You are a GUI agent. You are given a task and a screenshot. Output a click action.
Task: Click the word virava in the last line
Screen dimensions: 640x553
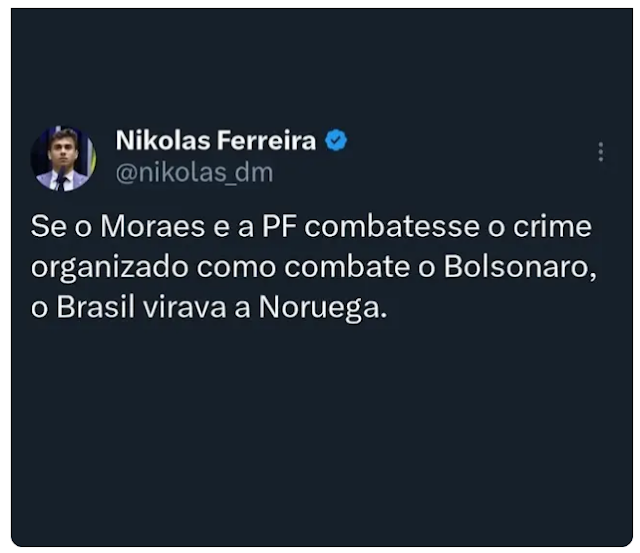tap(184, 307)
